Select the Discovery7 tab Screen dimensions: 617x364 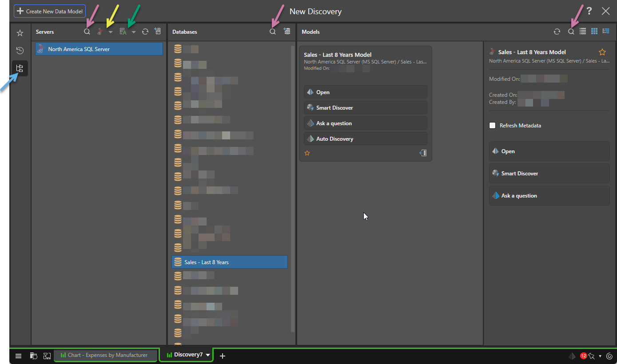click(x=184, y=355)
